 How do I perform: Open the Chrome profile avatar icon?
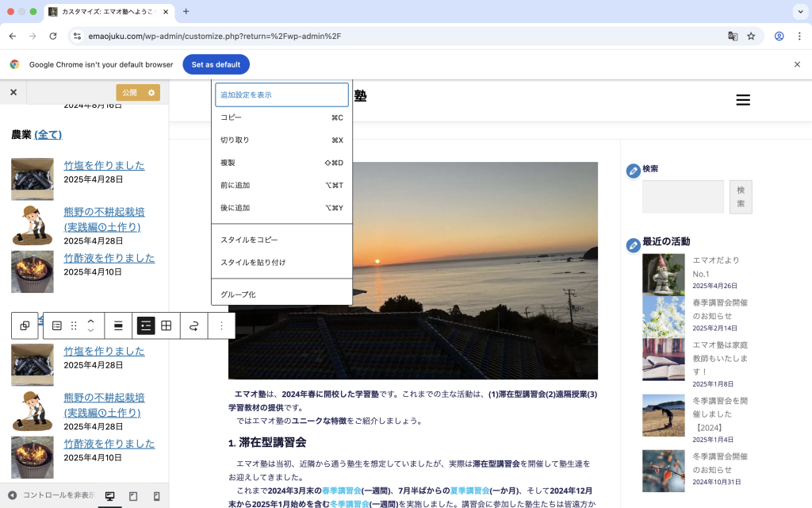coord(779,36)
